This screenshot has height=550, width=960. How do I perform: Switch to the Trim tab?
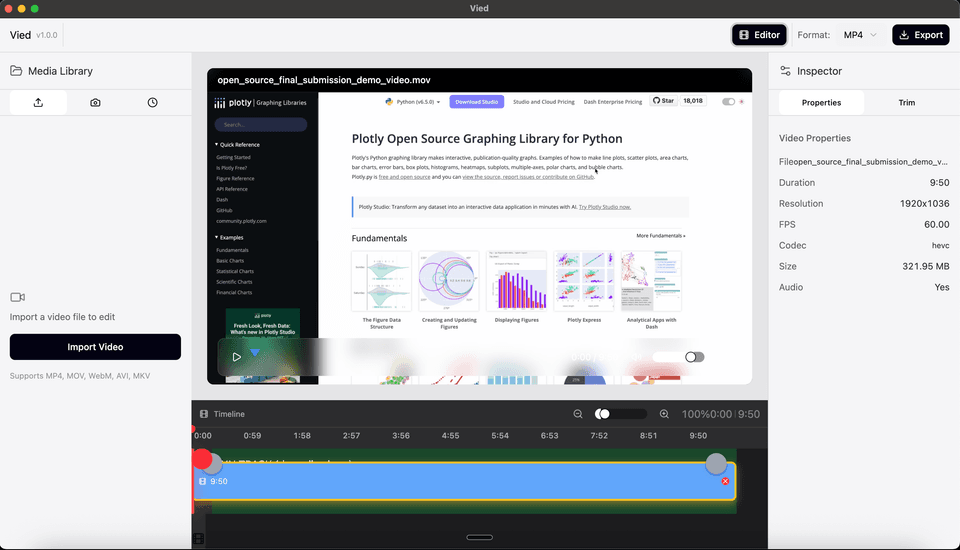pos(907,102)
